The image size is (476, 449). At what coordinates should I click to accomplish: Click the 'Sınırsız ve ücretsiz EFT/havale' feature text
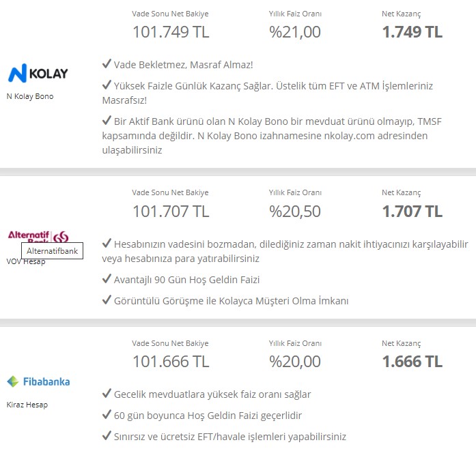(x=230, y=436)
